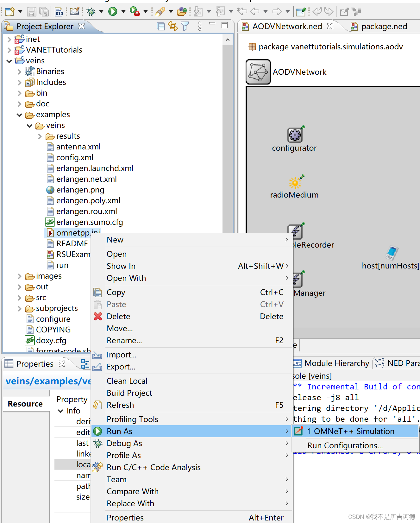Choose Refresh in the context menu
420x523 pixels.
point(192,405)
